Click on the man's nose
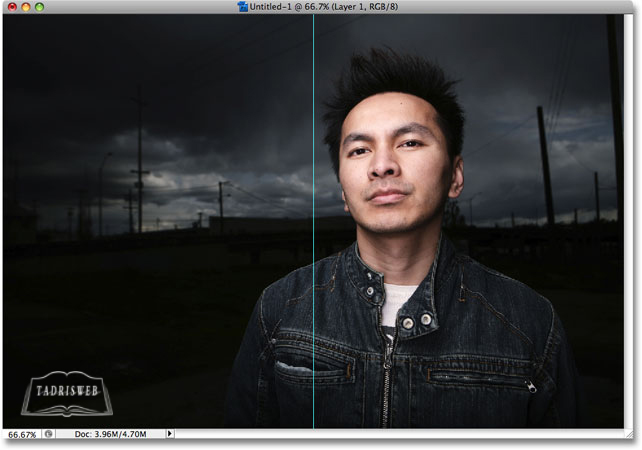 pos(381,175)
